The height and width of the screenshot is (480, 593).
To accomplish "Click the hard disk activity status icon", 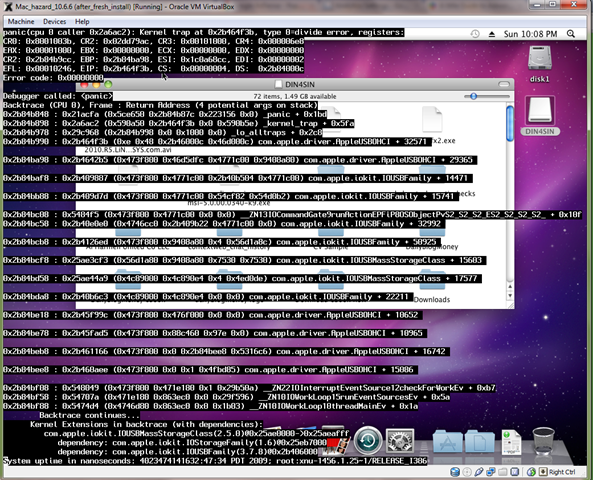I will click(455, 472).
